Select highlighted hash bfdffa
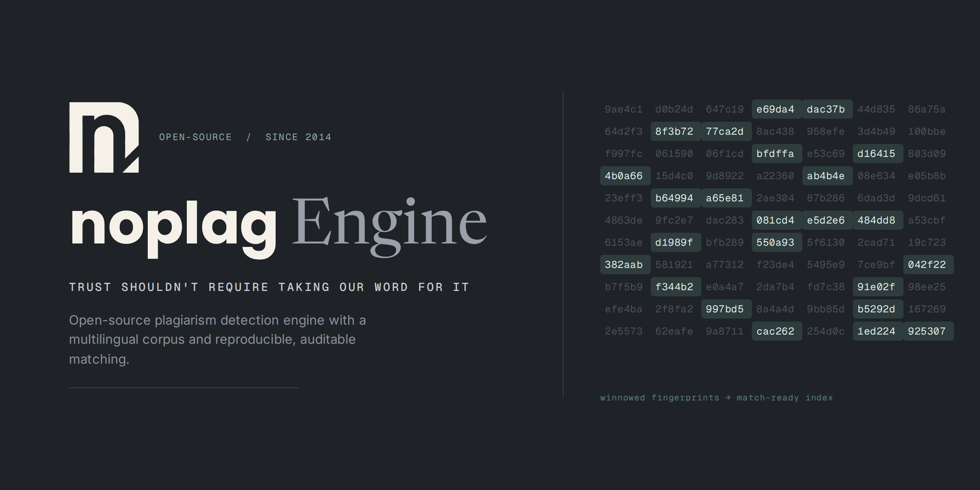 [x=777, y=154]
